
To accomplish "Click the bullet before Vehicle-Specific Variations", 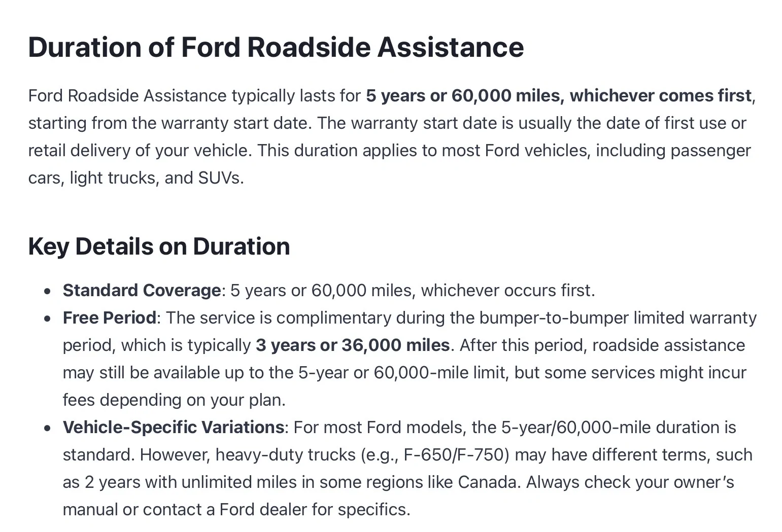I will click(48, 428).
